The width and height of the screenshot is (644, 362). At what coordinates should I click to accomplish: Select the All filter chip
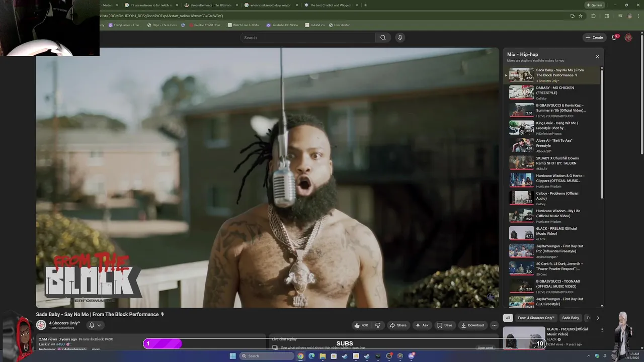(x=508, y=318)
